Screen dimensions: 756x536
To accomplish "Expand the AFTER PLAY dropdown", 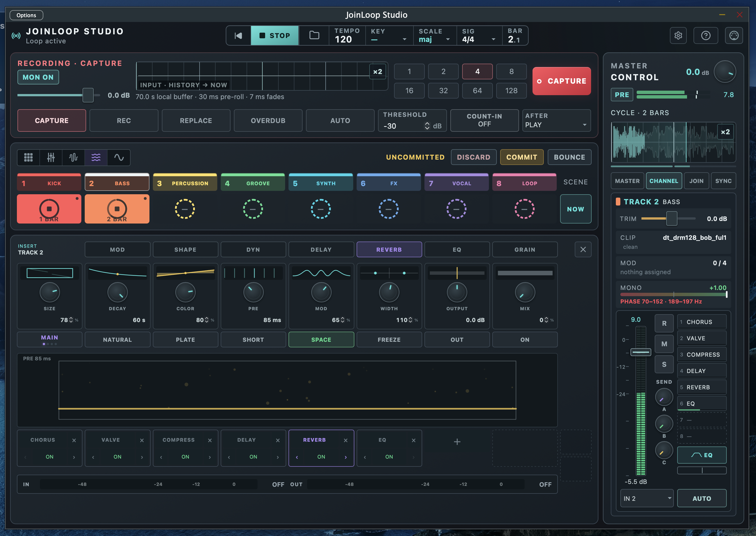I will point(556,120).
